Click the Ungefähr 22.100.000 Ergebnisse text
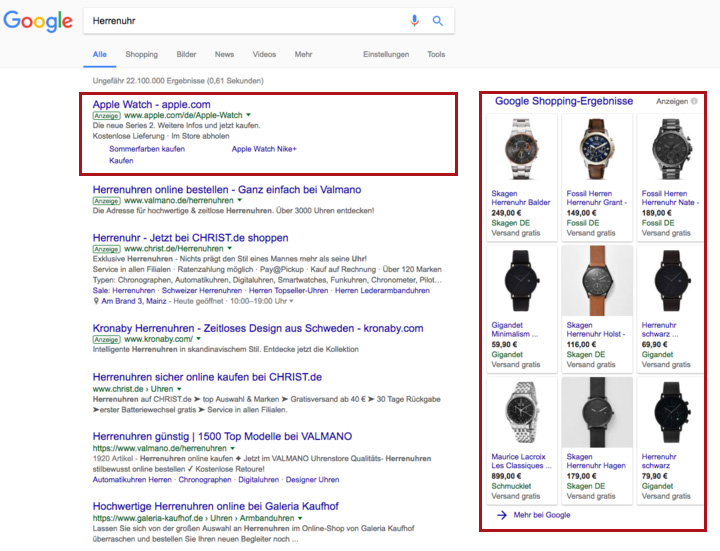The image size is (720, 551). coord(178,81)
